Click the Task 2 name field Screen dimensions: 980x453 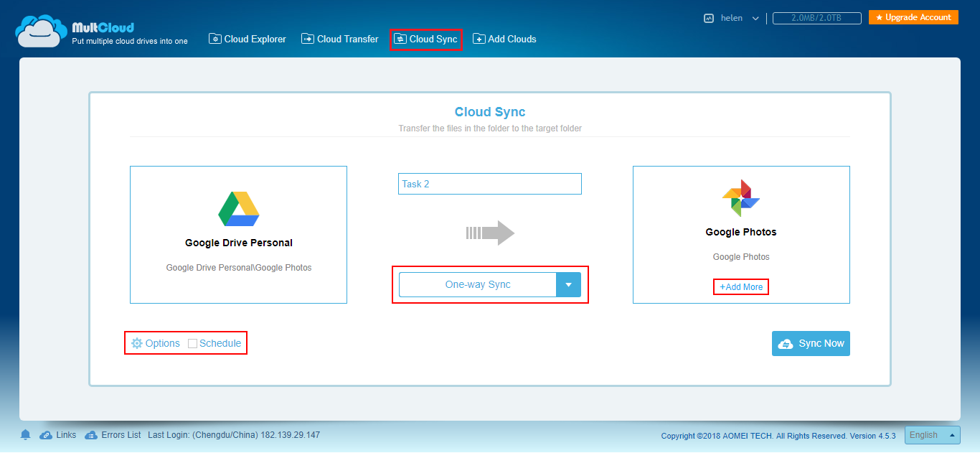point(490,184)
